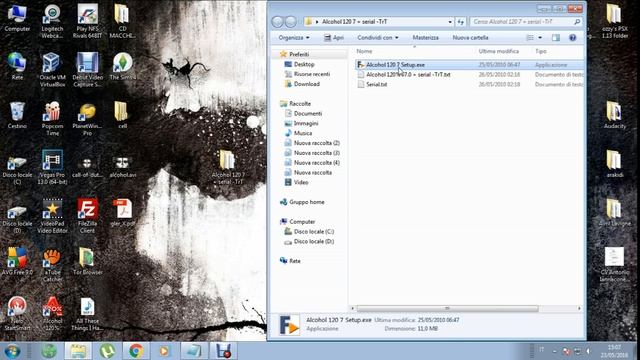
Task: Open aTube Catcher shortcut
Action: coord(52,265)
